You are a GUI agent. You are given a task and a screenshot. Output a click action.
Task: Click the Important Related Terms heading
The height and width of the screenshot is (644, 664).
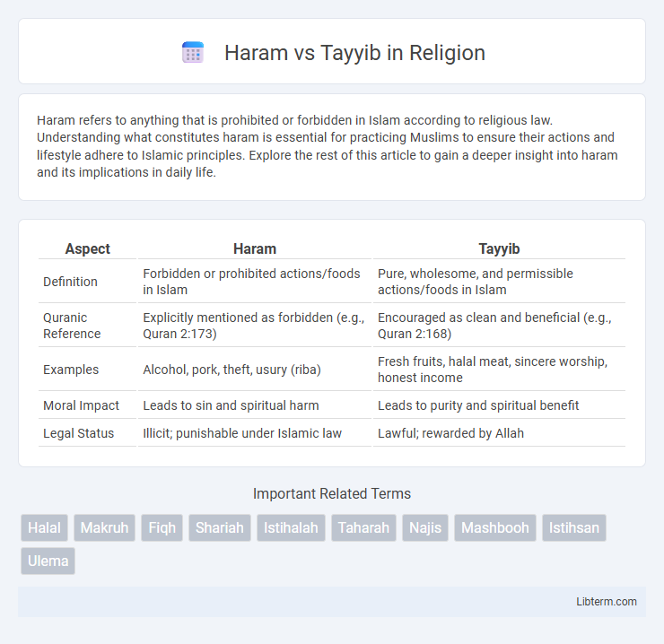click(332, 493)
